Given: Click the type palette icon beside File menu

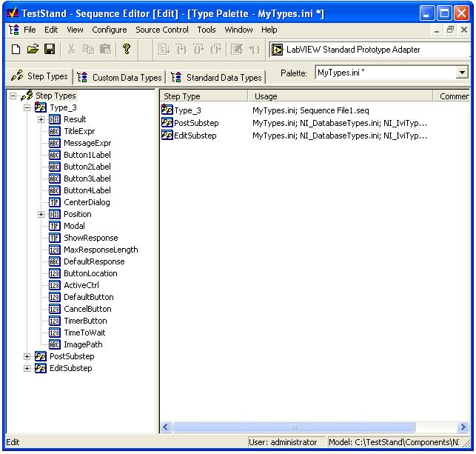Looking at the screenshot, I should point(14,30).
